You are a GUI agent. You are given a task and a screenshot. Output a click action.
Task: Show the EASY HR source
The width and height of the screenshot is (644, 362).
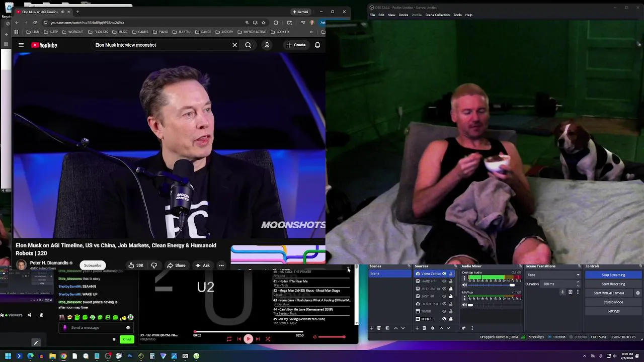[x=444, y=296]
